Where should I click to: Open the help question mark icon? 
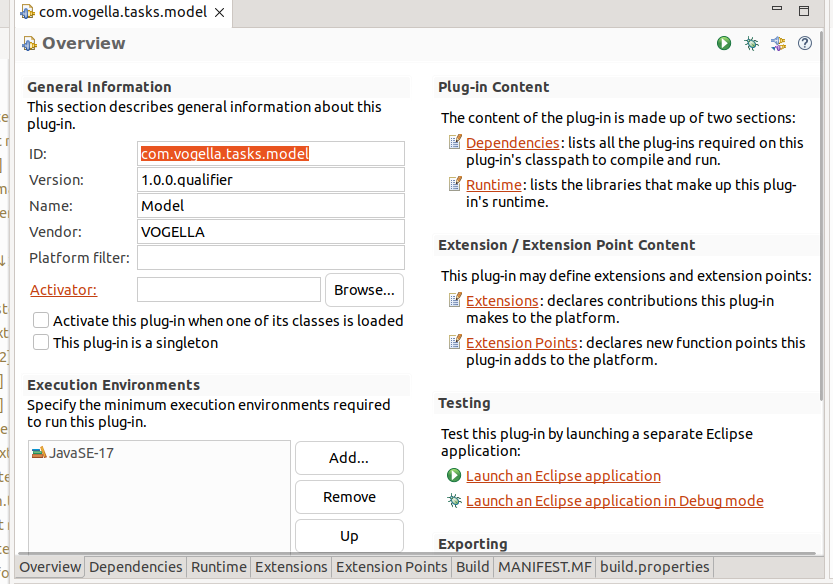805,43
